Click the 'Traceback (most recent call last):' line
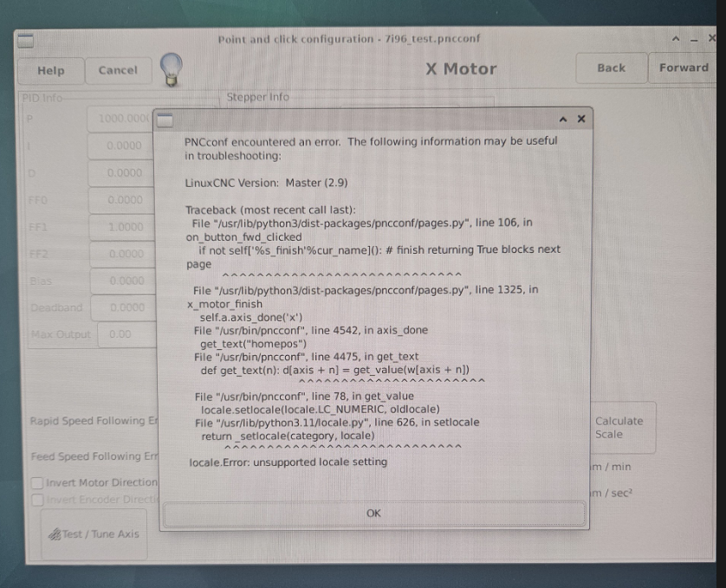Viewport: 726px width, 588px height. [x=270, y=210]
